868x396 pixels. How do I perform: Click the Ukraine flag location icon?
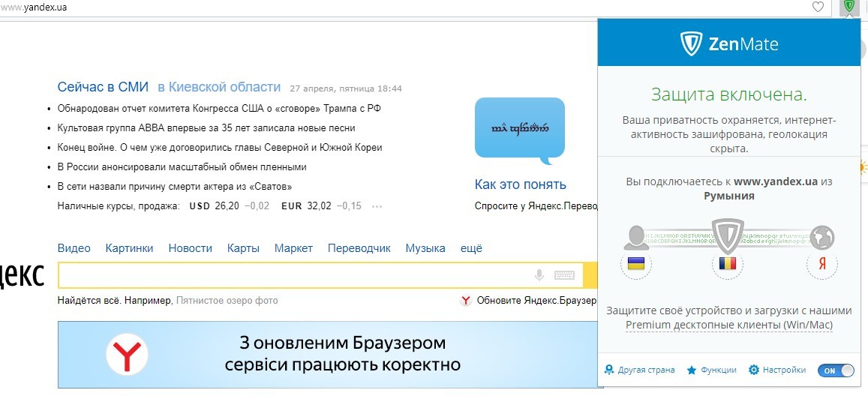635,264
